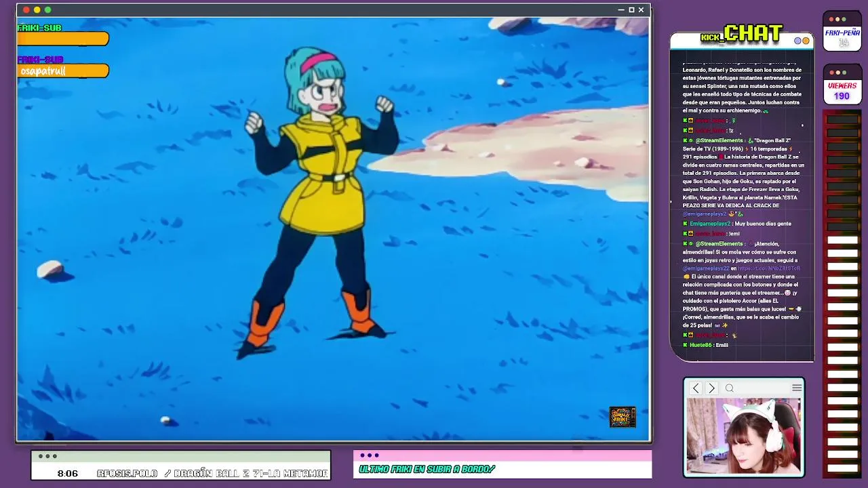Image resolution: width=868 pixels, height=488 pixels.
Task: Open Huete86 chat username
Action: pyautogui.click(x=701, y=345)
